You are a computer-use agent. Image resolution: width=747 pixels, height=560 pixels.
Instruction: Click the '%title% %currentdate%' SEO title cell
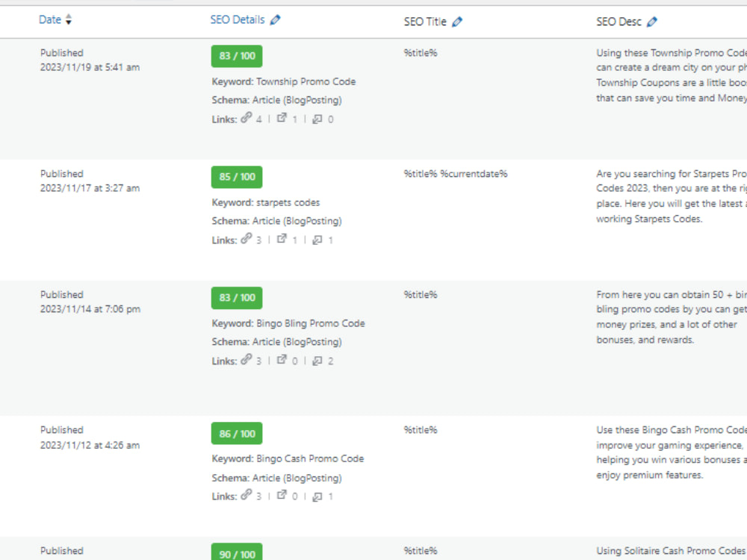click(x=456, y=174)
